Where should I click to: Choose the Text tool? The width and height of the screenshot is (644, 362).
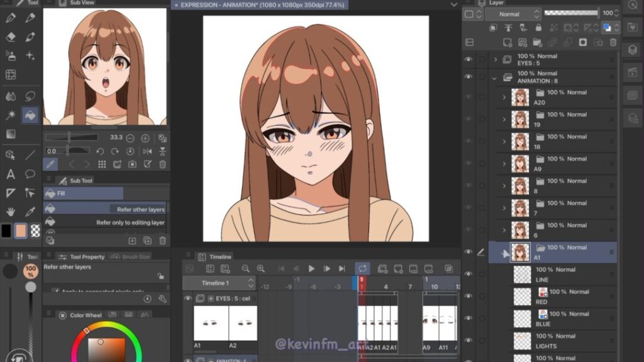click(x=11, y=174)
